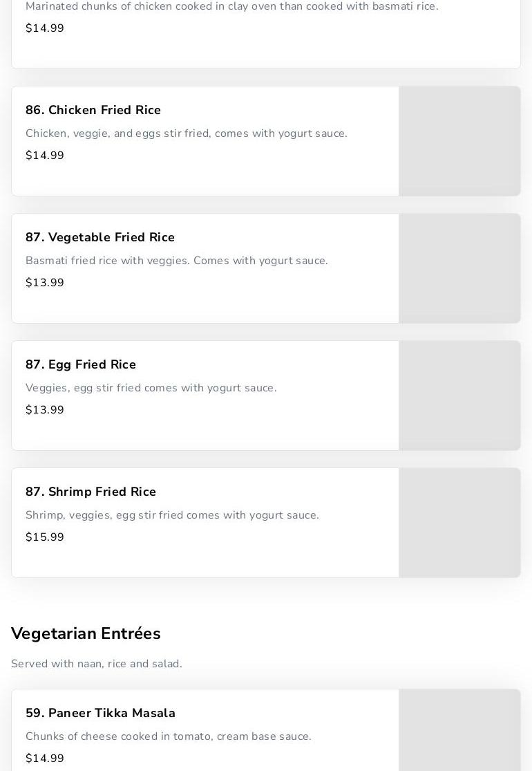The height and width of the screenshot is (771, 532).
Task: Click the "Marinated chunks of chicken" description text
Action: pyautogui.click(x=231, y=7)
